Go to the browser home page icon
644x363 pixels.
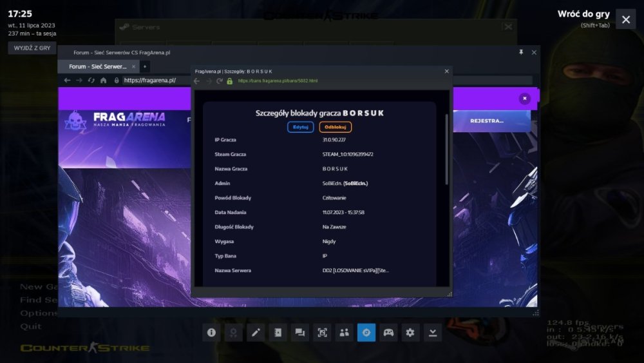point(103,81)
